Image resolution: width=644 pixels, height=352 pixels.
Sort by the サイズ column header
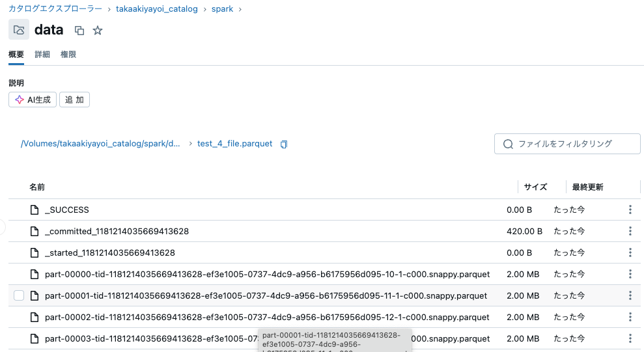point(535,187)
